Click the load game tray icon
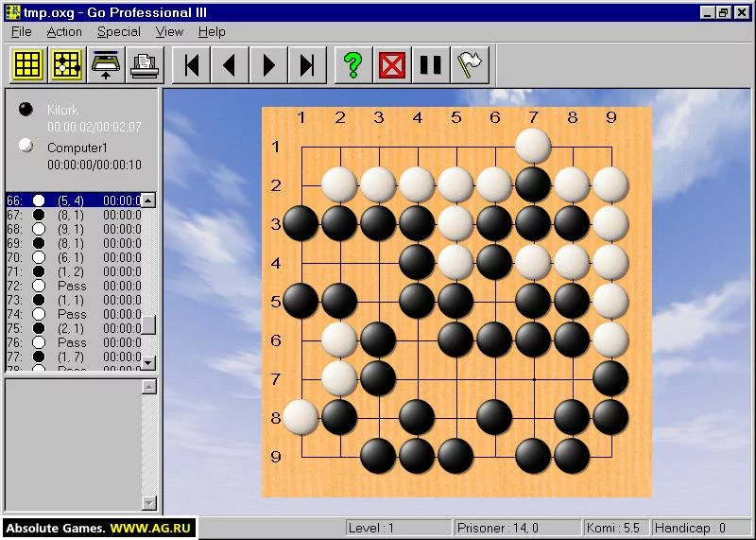This screenshot has height=540, width=756. coord(106,64)
